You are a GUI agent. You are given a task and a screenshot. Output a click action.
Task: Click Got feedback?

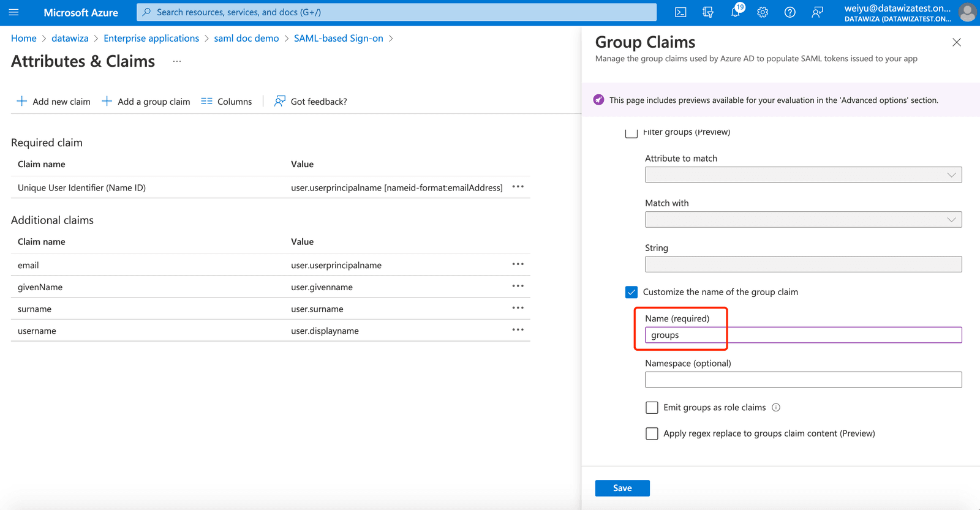tap(311, 101)
